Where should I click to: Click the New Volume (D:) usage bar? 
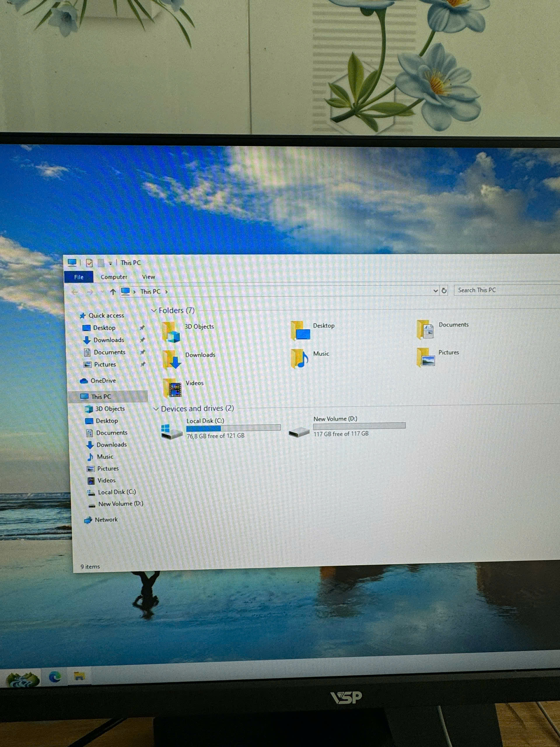359,426
